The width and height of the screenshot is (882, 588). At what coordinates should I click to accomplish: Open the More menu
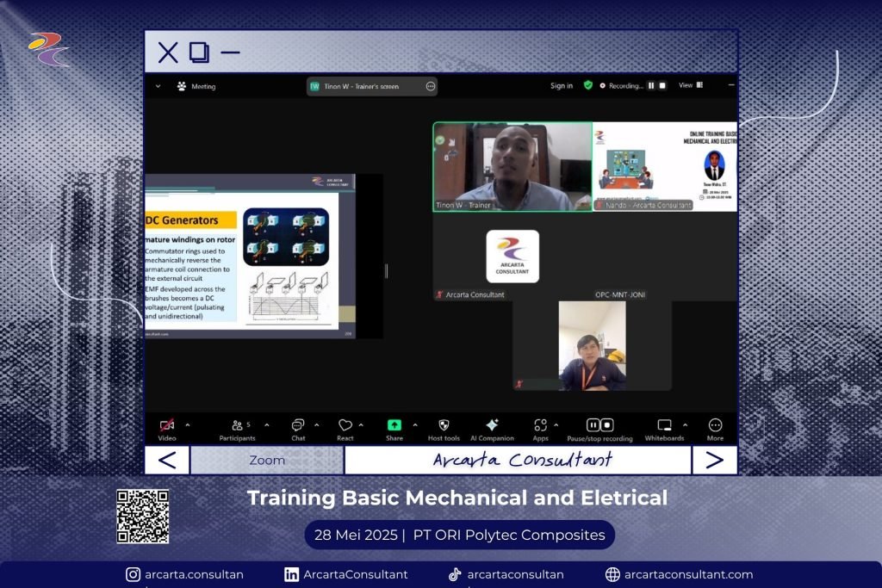click(x=715, y=425)
